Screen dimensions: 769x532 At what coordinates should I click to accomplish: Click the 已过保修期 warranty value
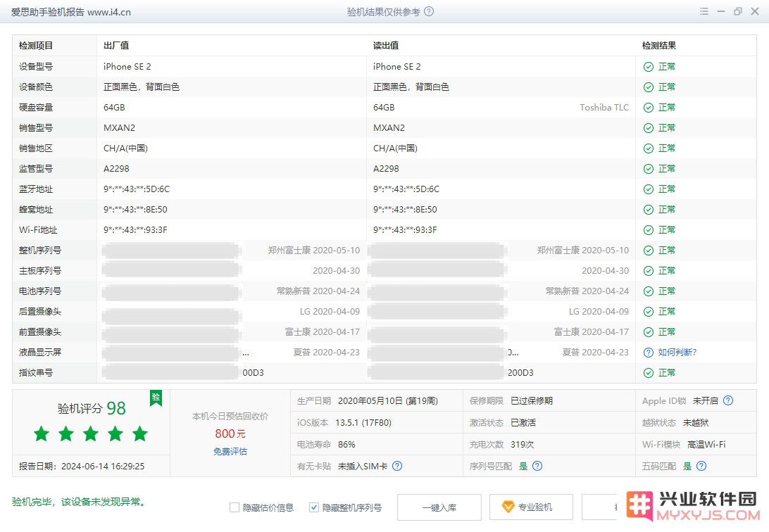point(532,400)
